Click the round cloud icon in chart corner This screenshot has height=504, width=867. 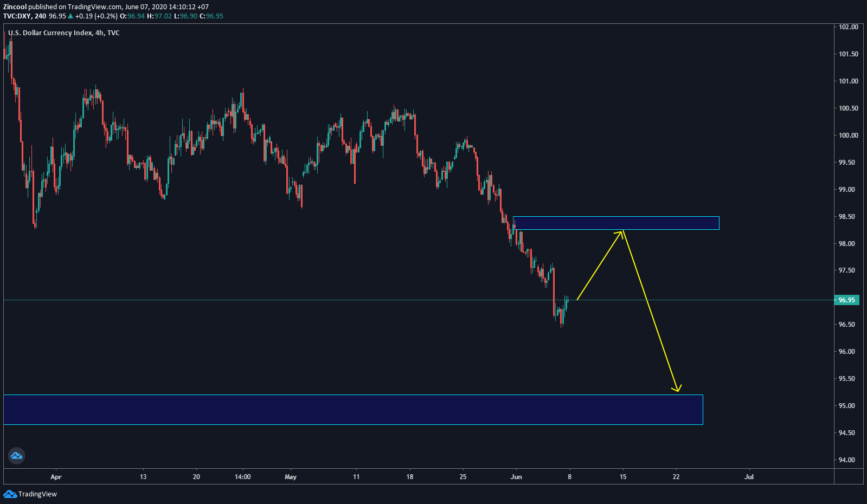tap(16, 456)
